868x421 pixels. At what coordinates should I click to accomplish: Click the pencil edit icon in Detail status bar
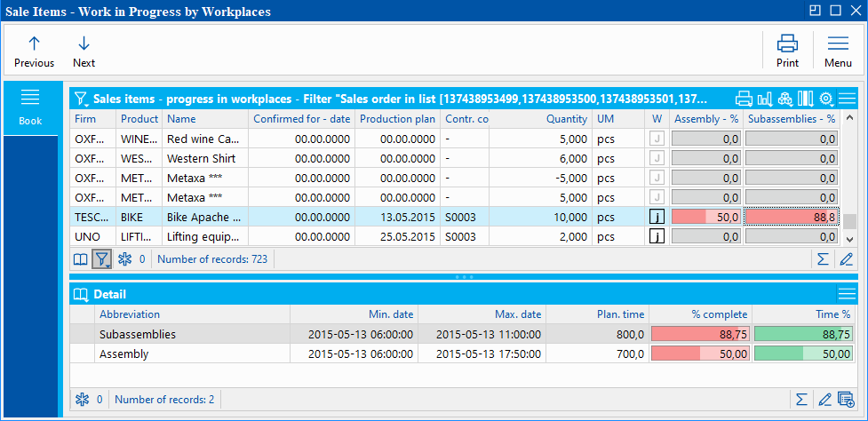[x=824, y=400]
